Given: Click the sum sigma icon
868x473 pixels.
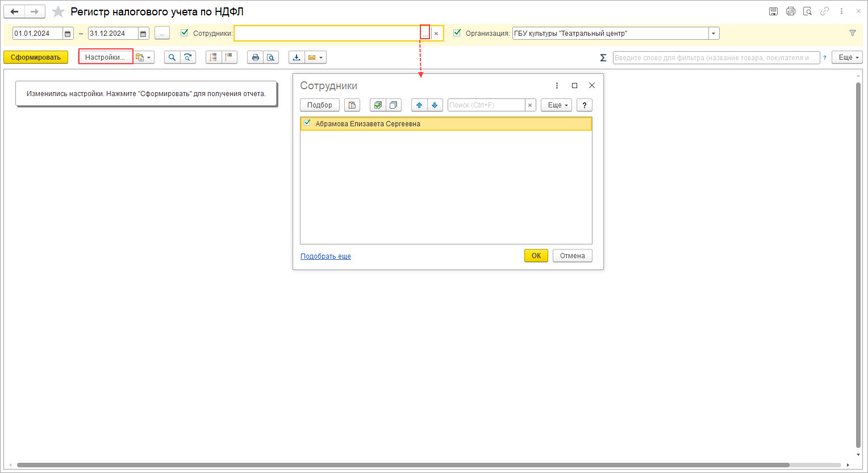Looking at the screenshot, I should pos(603,57).
